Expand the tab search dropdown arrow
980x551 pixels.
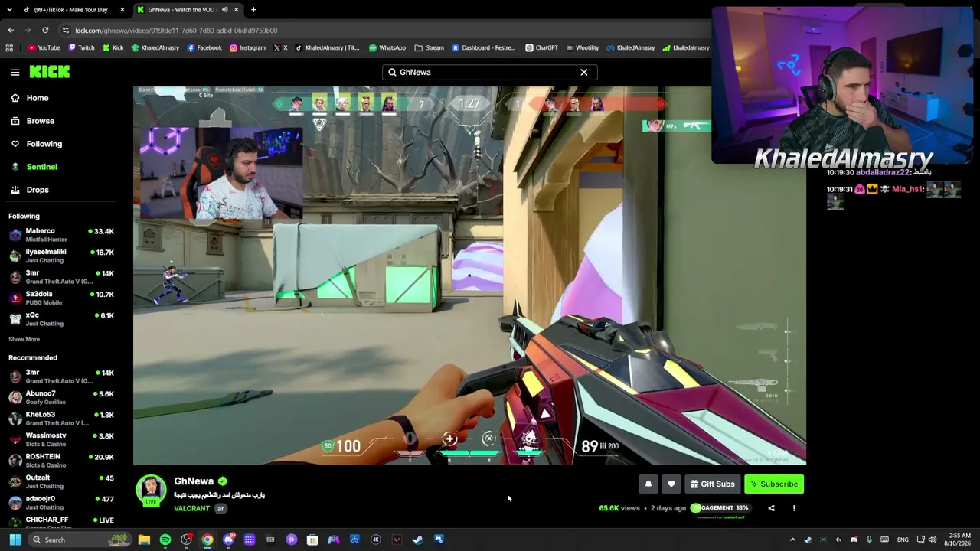[9, 10]
